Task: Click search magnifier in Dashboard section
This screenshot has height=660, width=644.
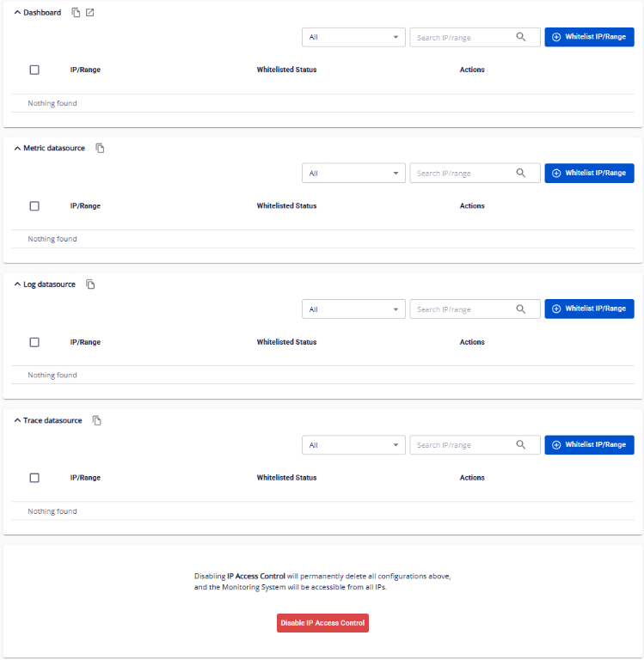Action: pos(521,37)
